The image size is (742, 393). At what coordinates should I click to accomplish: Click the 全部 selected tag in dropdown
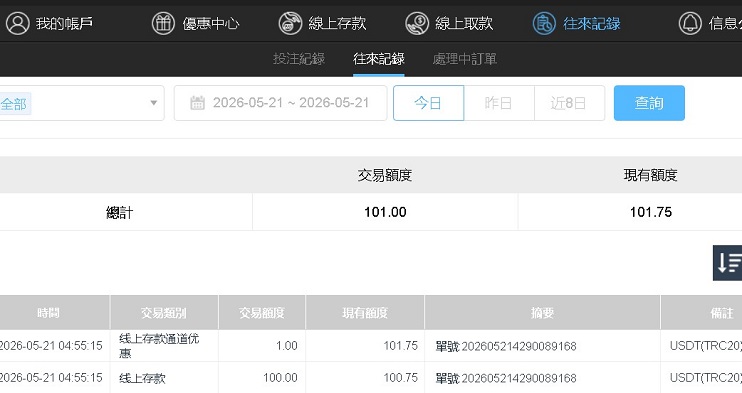[x=14, y=104]
